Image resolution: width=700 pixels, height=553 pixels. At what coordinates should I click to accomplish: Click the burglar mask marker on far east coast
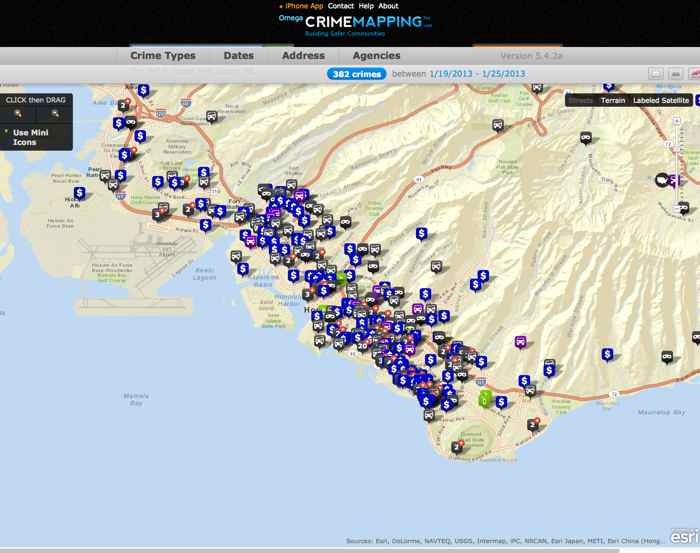point(667,357)
